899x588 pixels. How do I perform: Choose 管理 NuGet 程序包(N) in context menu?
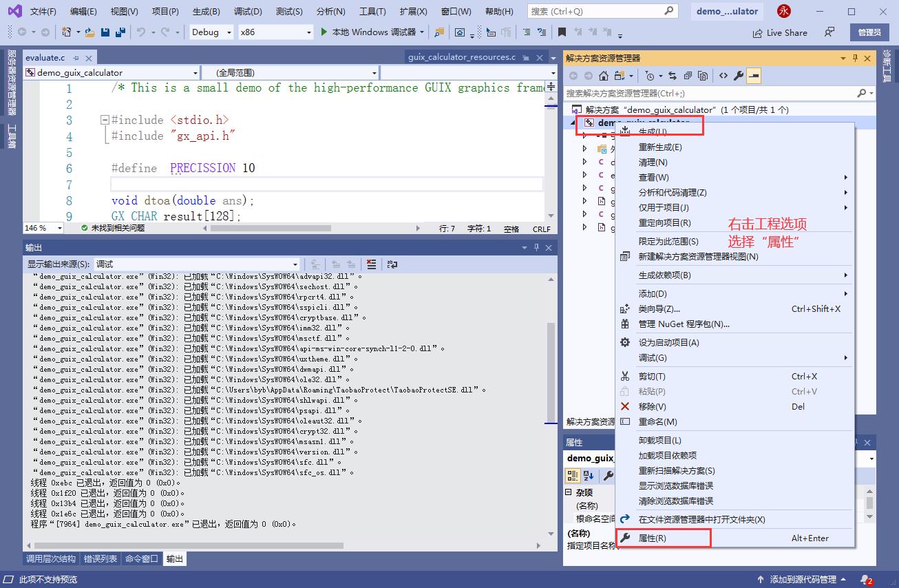pos(734,324)
